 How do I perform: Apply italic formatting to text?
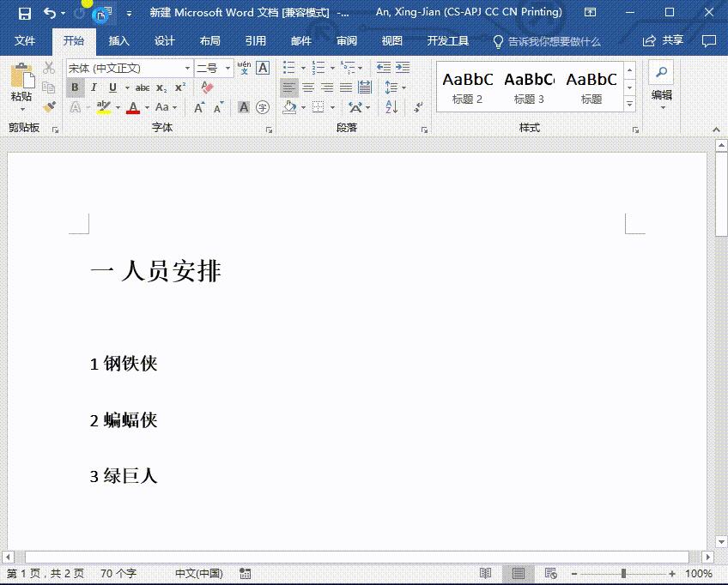tap(93, 87)
